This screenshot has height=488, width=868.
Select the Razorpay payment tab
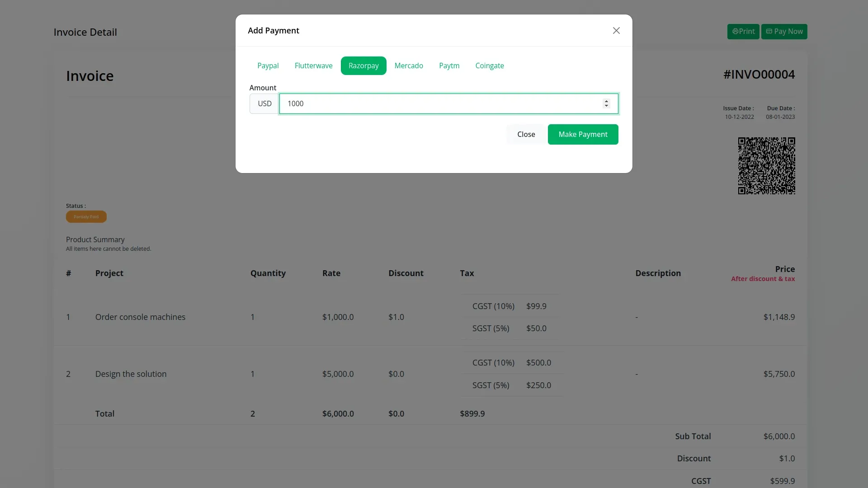coord(363,66)
